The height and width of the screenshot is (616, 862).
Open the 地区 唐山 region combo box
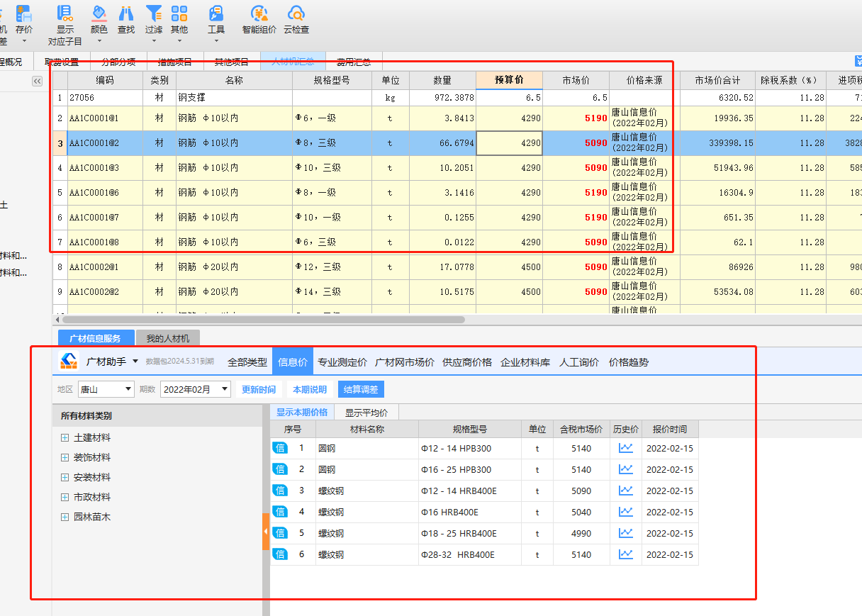point(106,389)
